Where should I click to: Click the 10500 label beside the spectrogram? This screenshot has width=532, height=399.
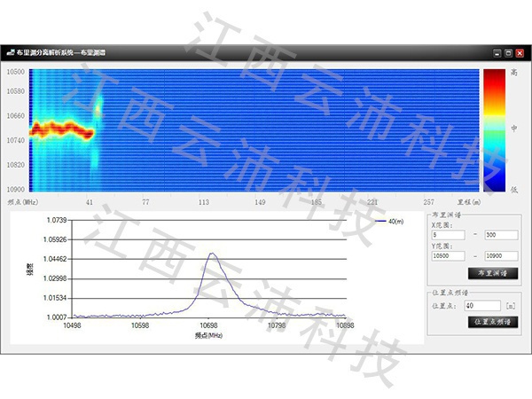pyautogui.click(x=16, y=72)
